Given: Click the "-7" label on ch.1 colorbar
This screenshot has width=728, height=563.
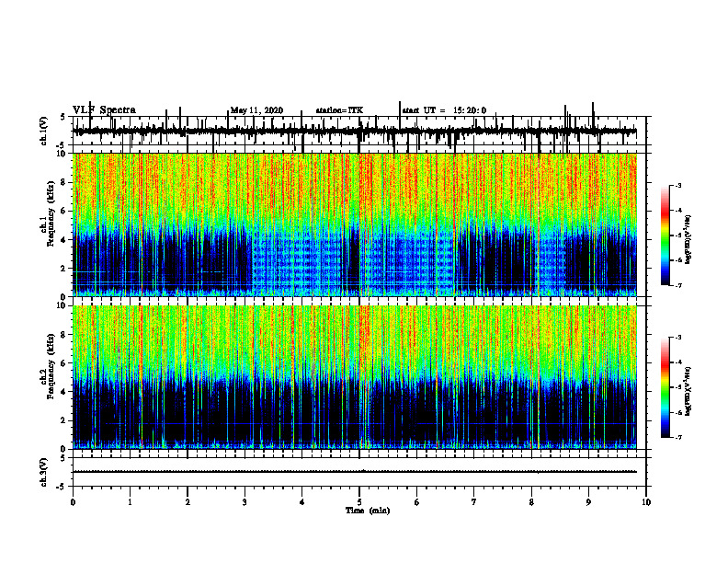Looking at the screenshot, I should [x=678, y=285].
